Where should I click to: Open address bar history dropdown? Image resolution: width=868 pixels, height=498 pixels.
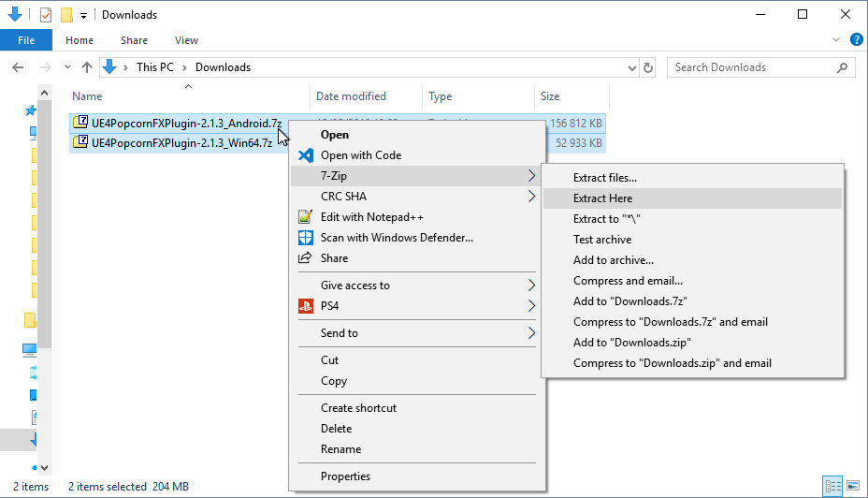(x=631, y=67)
